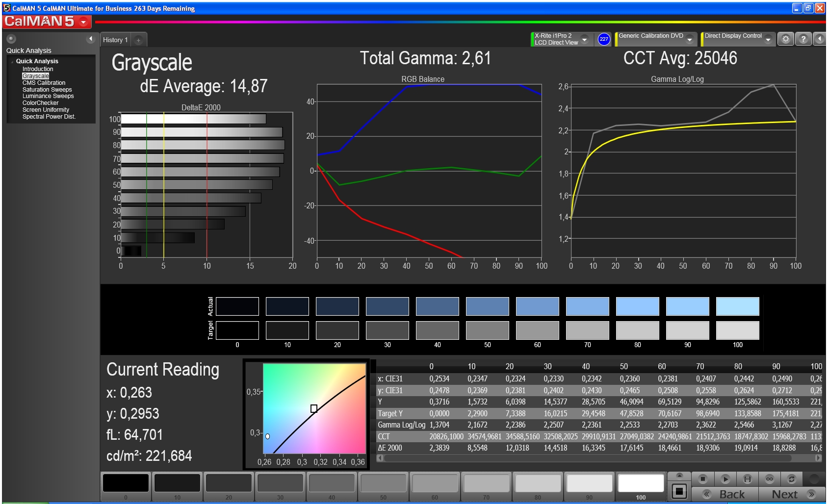Click the scroll-right arrow of data table

tap(818, 458)
